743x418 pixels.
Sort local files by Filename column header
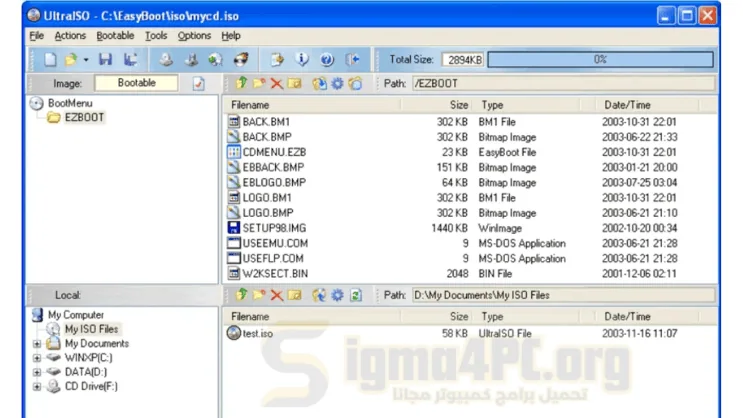250,316
